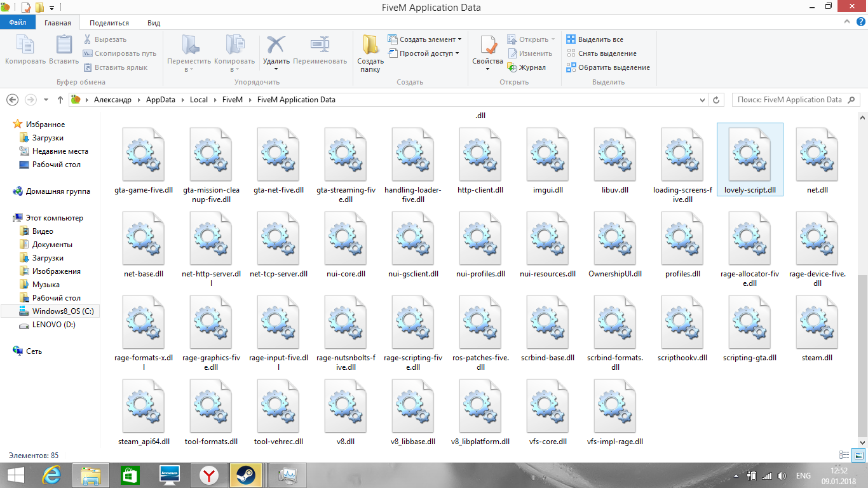Toggle ENG input language in tray
Viewport: 868px width, 488px height.
pyautogui.click(x=803, y=476)
